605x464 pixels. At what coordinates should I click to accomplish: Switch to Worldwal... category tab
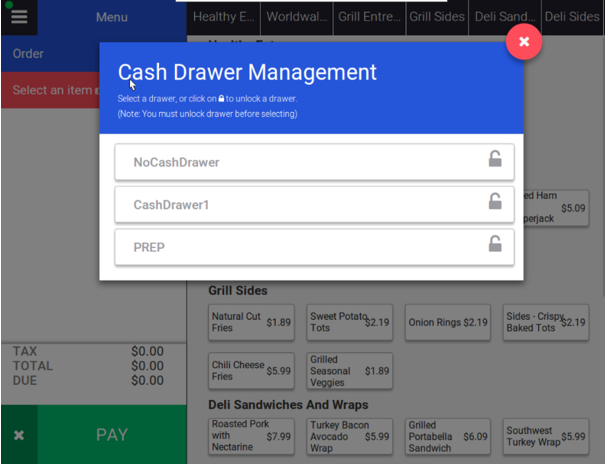(297, 17)
